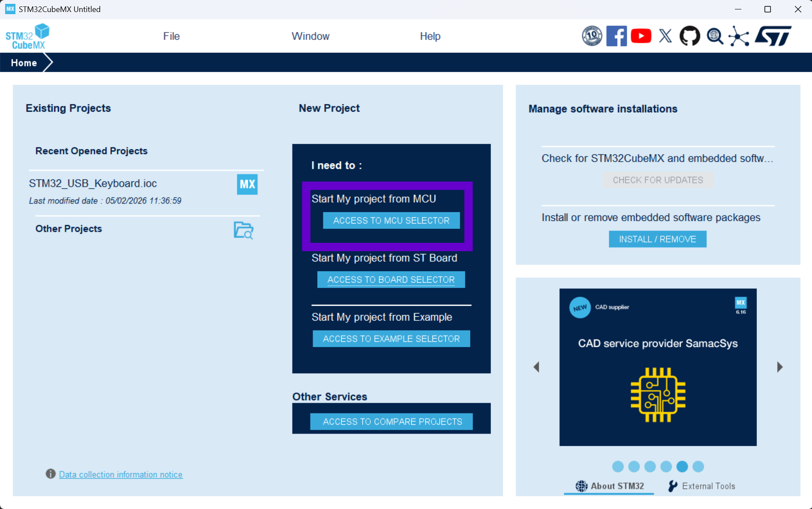Click the info icon by data collection notice

point(51,474)
